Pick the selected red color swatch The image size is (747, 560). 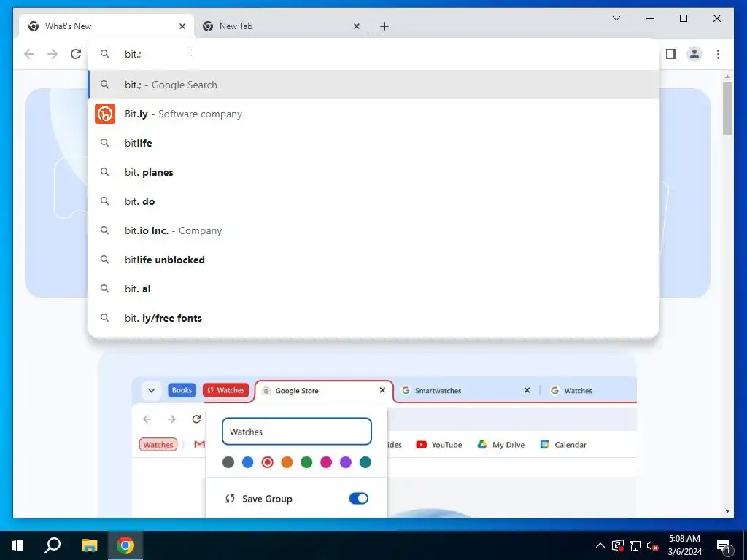click(267, 462)
